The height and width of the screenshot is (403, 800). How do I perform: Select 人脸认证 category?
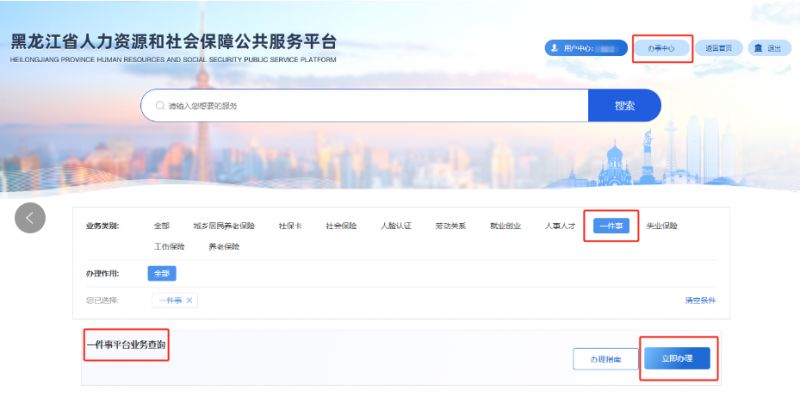click(396, 226)
